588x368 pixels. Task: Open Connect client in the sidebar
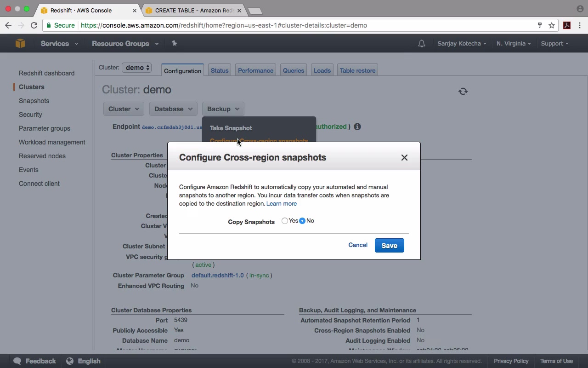[x=39, y=184]
